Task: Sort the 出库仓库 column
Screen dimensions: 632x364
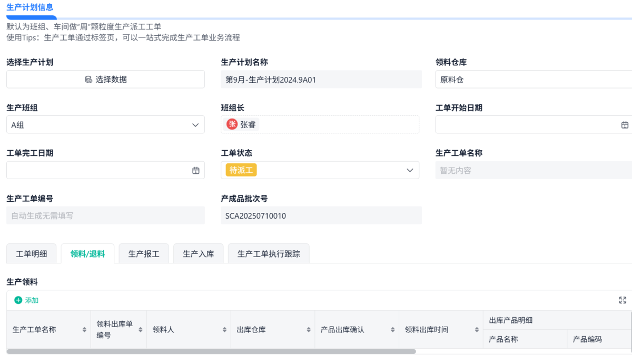Action: 309,330
